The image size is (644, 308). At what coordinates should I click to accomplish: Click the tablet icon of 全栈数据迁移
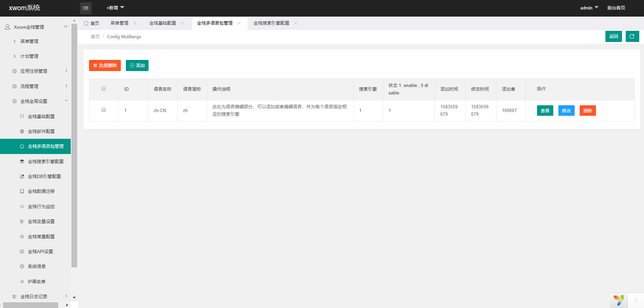(22, 191)
